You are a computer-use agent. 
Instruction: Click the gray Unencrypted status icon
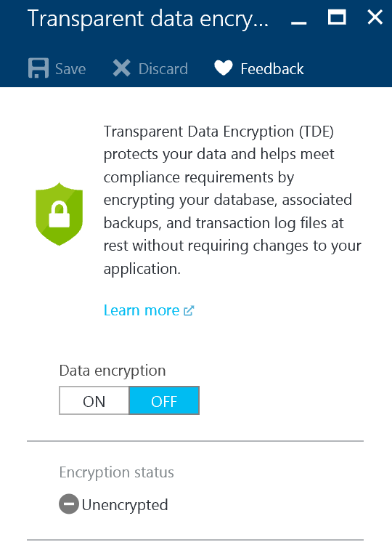[x=69, y=504]
